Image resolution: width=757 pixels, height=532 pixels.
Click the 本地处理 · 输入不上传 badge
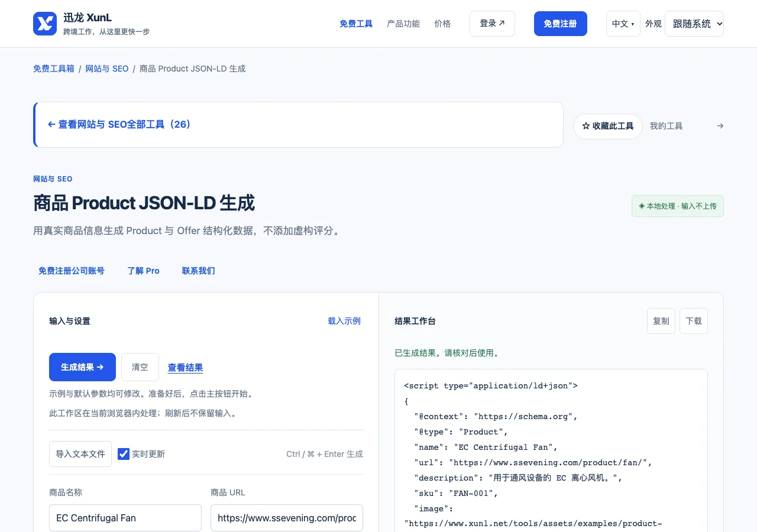(678, 206)
